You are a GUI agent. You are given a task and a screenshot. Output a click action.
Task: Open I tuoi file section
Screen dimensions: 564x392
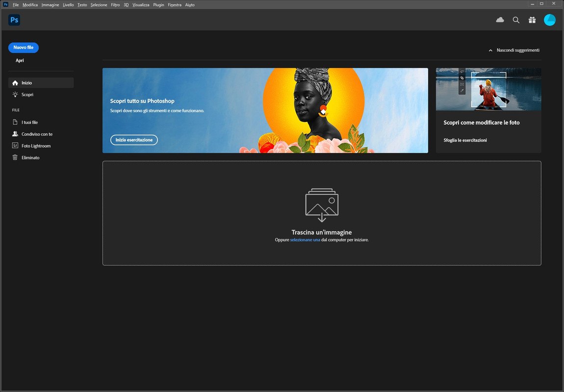[29, 122]
